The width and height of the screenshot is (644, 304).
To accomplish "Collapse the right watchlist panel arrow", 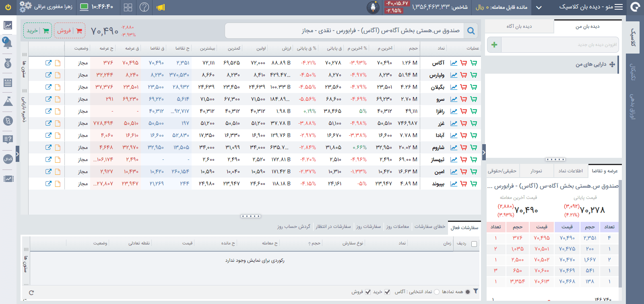I will (484, 152).
